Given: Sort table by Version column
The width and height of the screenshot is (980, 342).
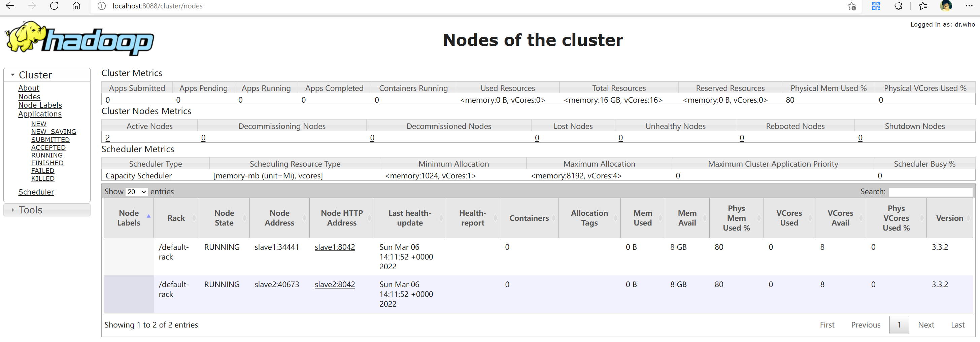Looking at the screenshot, I should coord(950,218).
